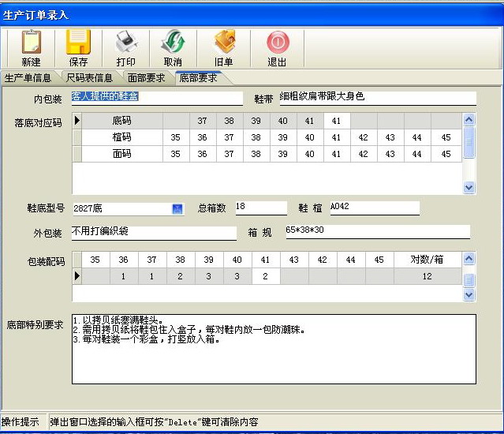Click the down arrow of 包装配码 scrollbar
Screen dimensions: 504x434
coord(469,294)
